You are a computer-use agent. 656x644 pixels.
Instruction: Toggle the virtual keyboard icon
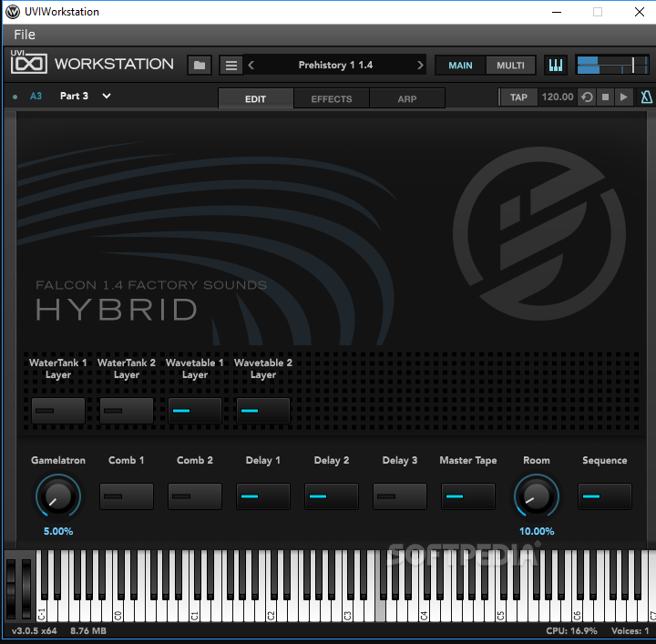[x=556, y=66]
